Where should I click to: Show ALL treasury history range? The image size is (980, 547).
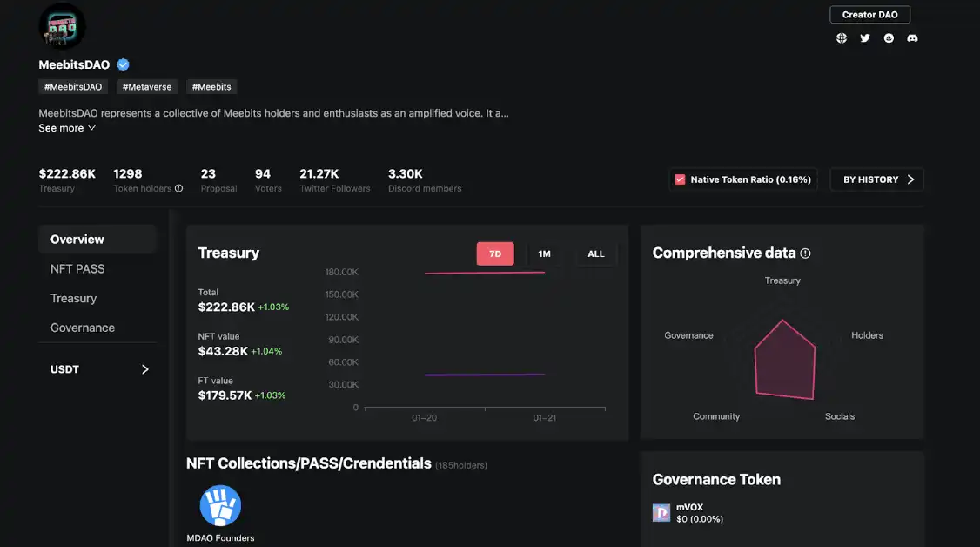595,253
